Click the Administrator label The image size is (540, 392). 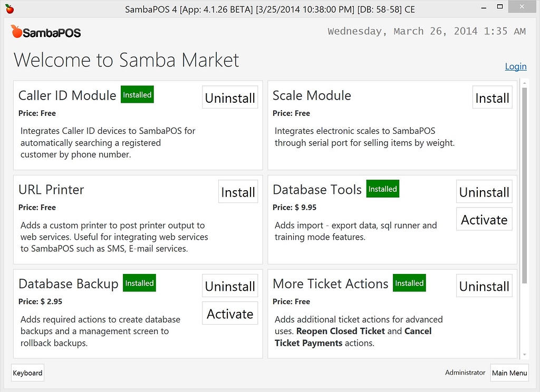[465, 373]
